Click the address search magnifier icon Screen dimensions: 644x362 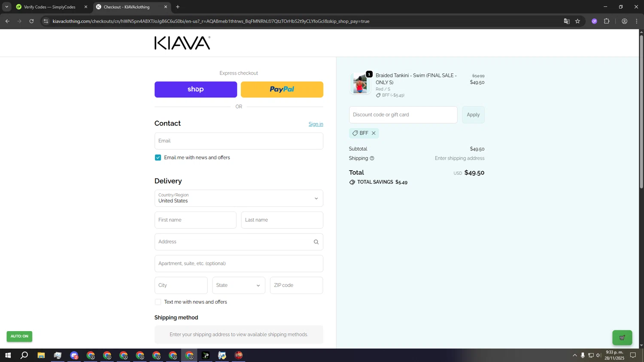316,242
